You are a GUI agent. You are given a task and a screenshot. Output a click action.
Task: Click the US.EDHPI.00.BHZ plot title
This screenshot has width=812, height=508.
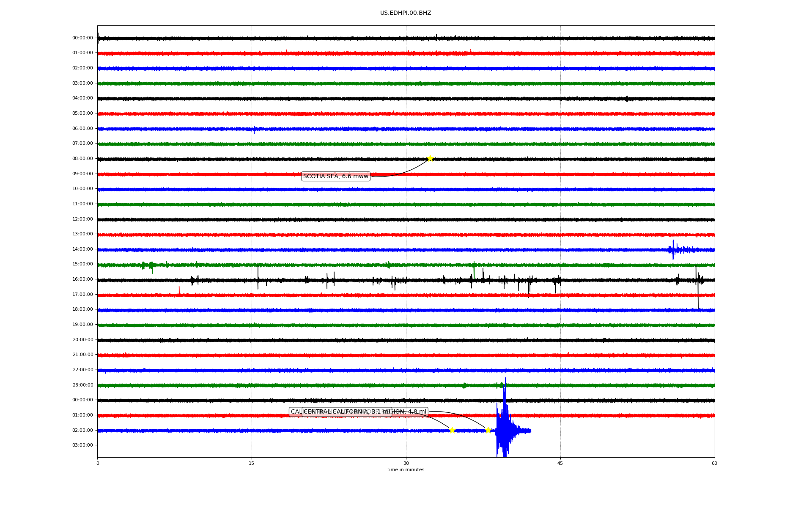tap(406, 13)
